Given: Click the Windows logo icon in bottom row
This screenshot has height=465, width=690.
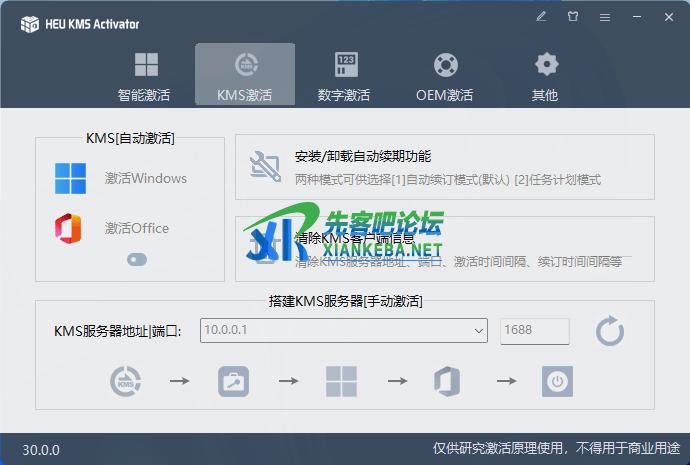Looking at the screenshot, I should [341, 381].
